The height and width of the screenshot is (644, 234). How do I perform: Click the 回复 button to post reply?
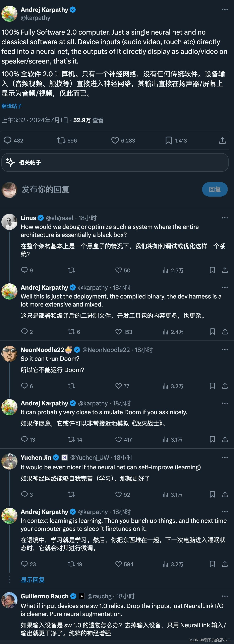click(x=215, y=189)
